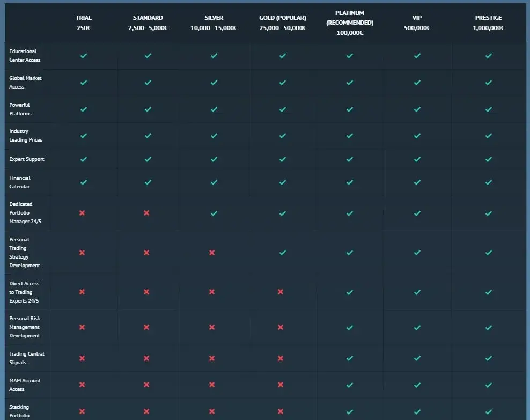Click Standard red X for Direct Access to Trading Experts

[146, 292]
